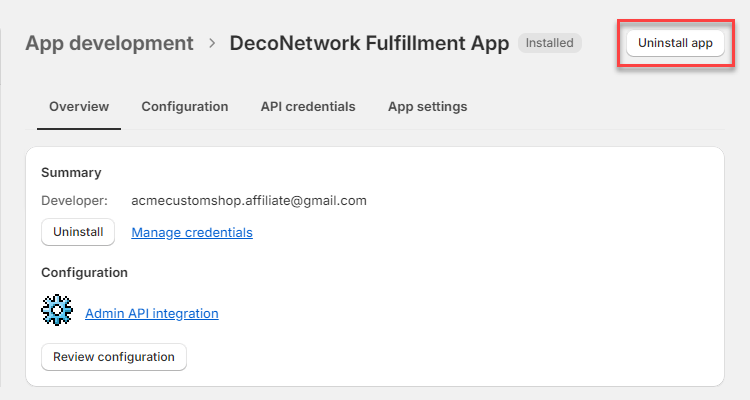
Task: Open App development breadcrumb link
Action: (110, 43)
